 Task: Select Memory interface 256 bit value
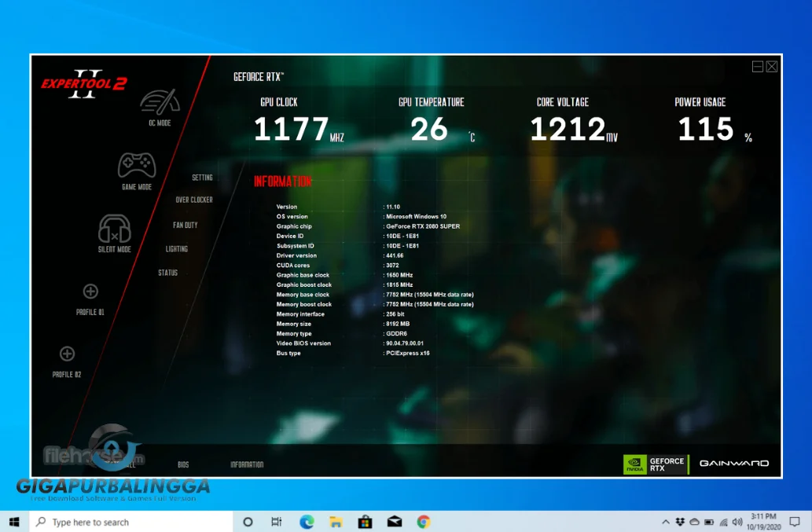pyautogui.click(x=395, y=314)
